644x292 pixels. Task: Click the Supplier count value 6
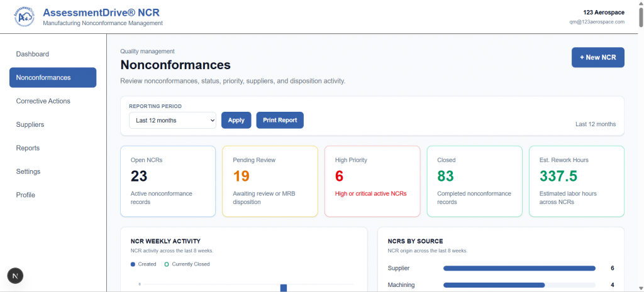coord(612,268)
